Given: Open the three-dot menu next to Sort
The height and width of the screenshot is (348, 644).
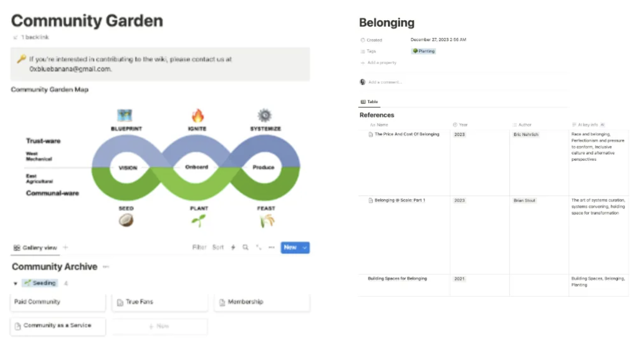Looking at the screenshot, I should 271,248.
